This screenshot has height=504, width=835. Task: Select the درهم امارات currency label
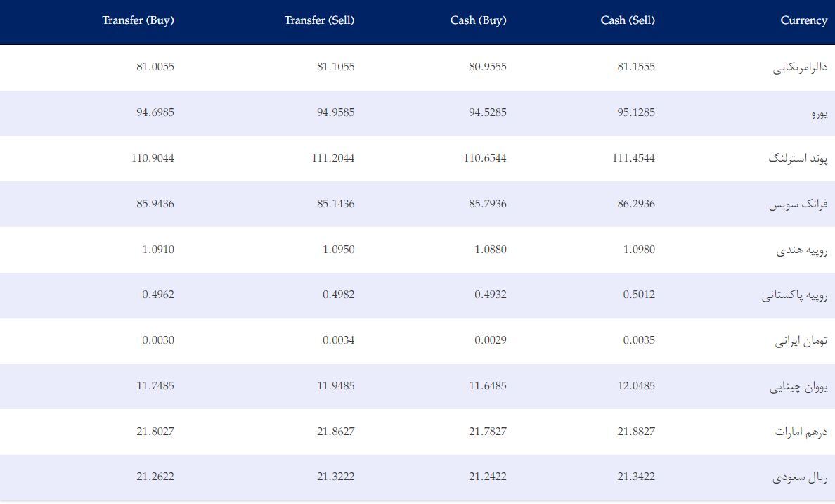pyautogui.click(x=801, y=432)
